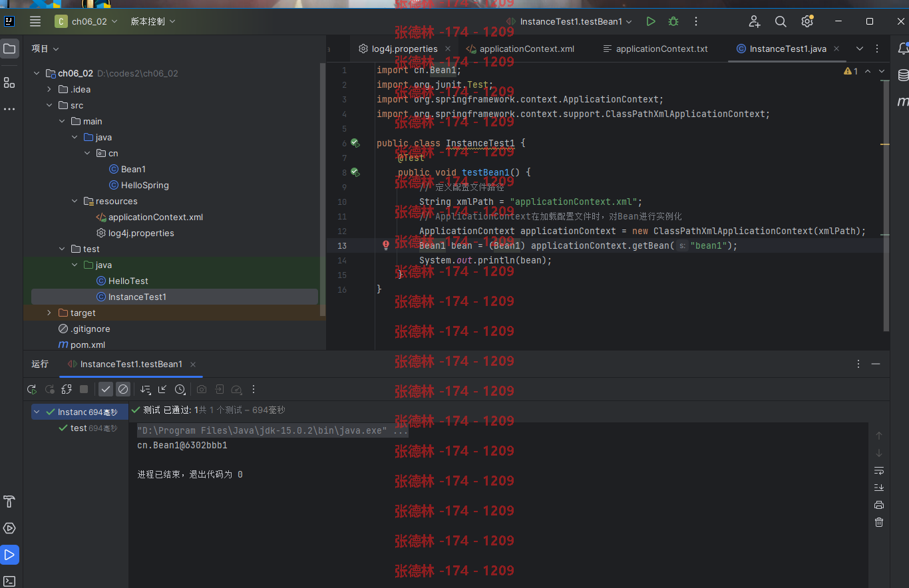Toggle show ignored tests button
909x588 pixels.
pos(123,389)
